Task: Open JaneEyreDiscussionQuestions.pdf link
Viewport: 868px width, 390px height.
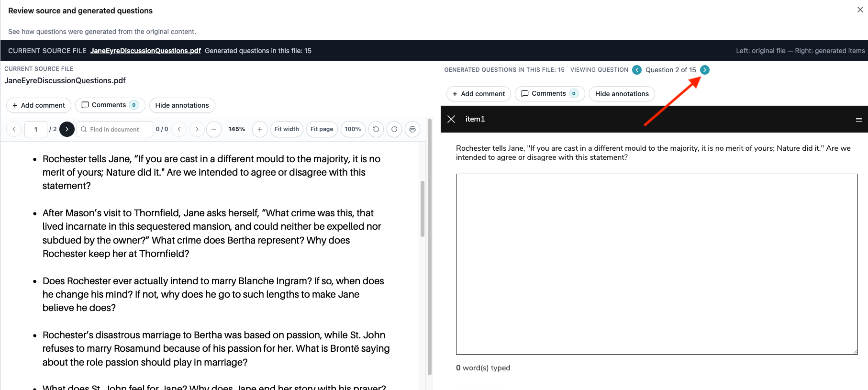Action: coord(145,51)
